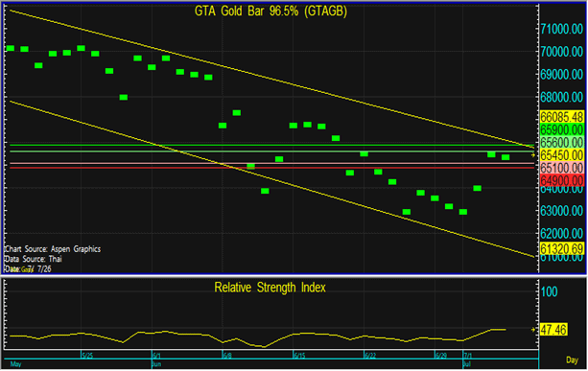Select the pink 65100.00 support label
588x371 pixels.
point(562,168)
